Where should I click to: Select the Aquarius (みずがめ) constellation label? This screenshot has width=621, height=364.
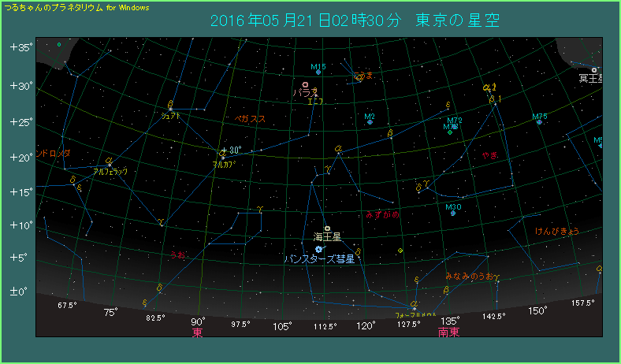pos(383,214)
